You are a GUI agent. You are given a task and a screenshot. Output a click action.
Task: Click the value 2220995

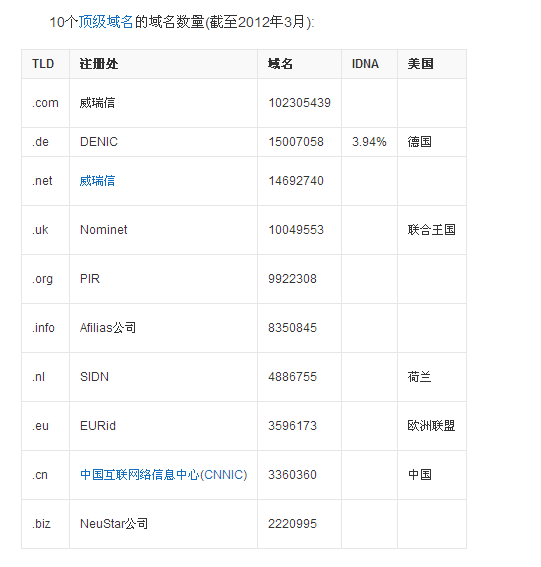(292, 524)
